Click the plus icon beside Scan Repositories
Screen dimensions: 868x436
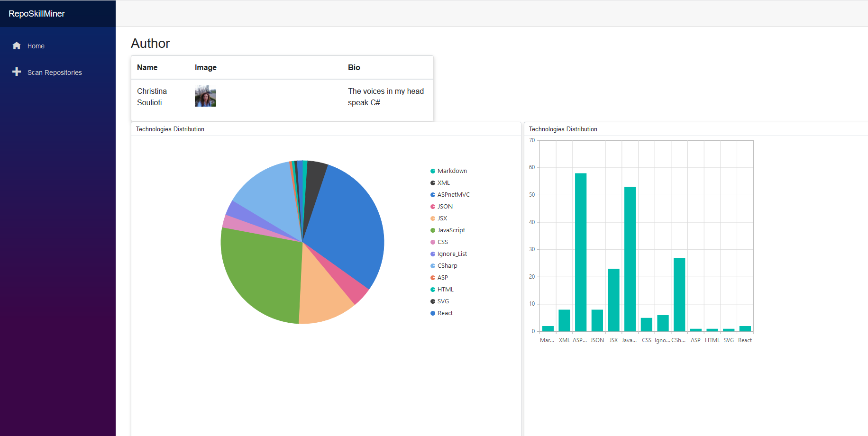pyautogui.click(x=17, y=72)
